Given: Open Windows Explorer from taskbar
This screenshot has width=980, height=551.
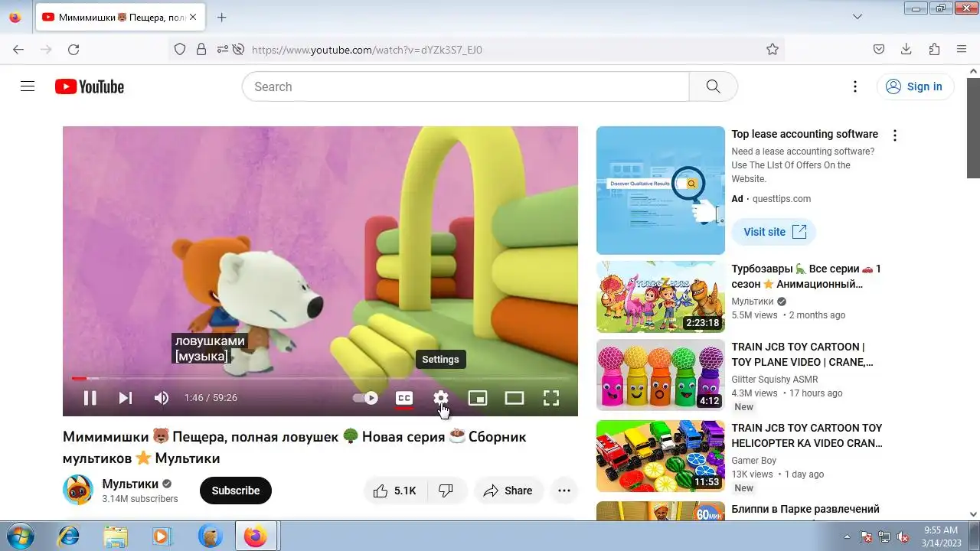Looking at the screenshot, I should [x=116, y=536].
